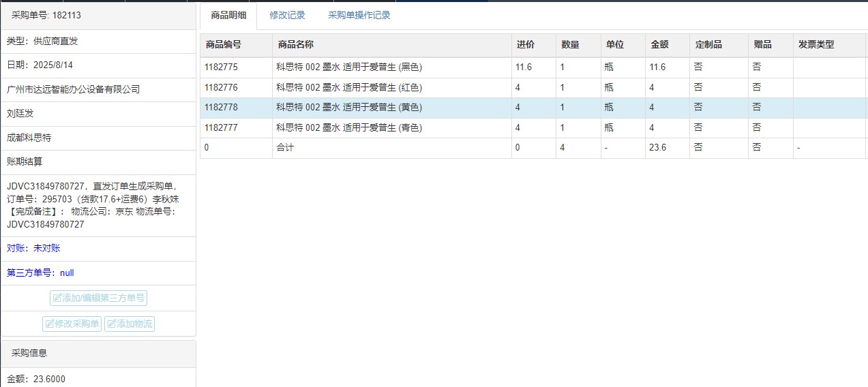Click the 第三方单号：null text

click(x=40, y=273)
